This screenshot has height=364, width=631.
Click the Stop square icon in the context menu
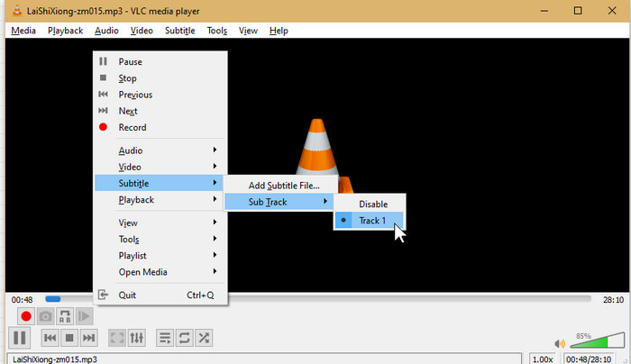pyautogui.click(x=103, y=77)
